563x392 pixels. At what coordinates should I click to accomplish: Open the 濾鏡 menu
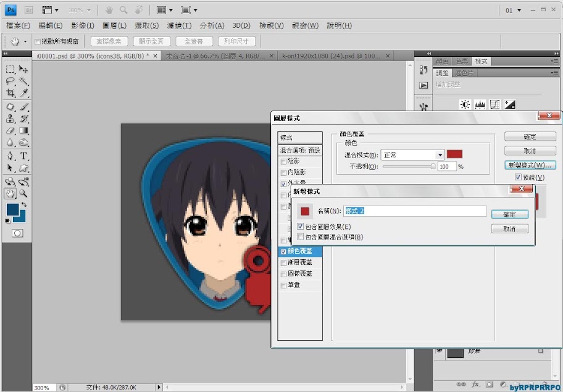tap(179, 26)
